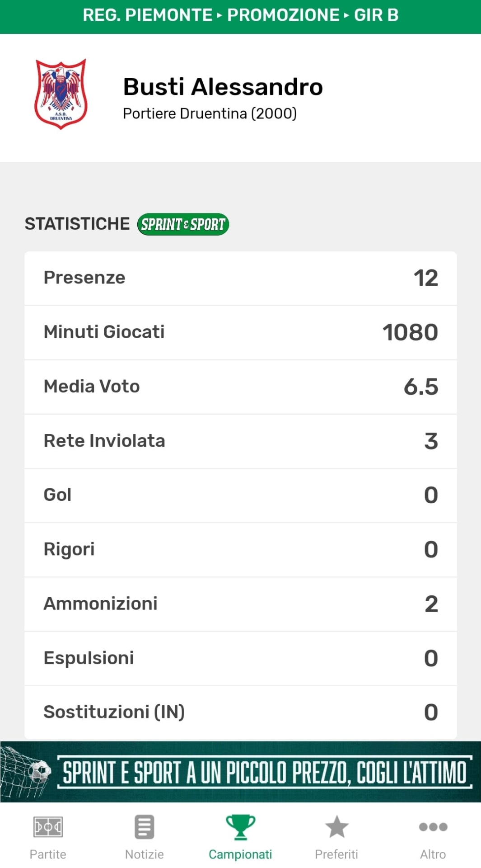Open the Sprint e Sport promo banner
481x868 pixels.
pos(264,772)
